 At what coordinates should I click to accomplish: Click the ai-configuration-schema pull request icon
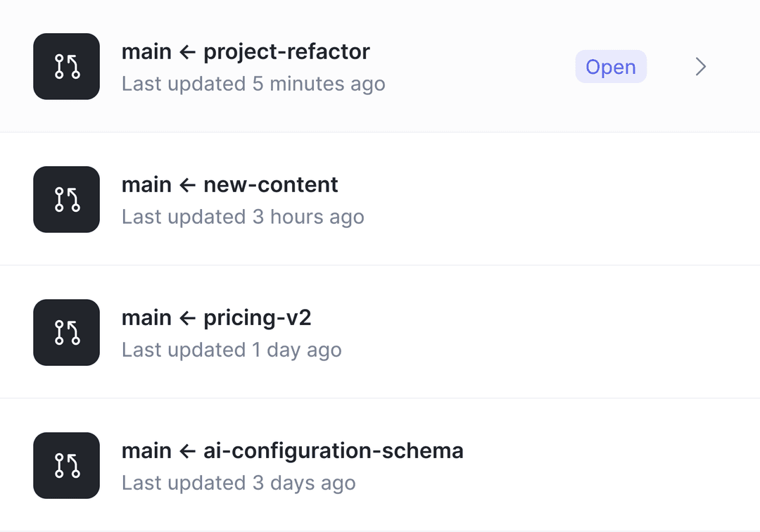66,465
